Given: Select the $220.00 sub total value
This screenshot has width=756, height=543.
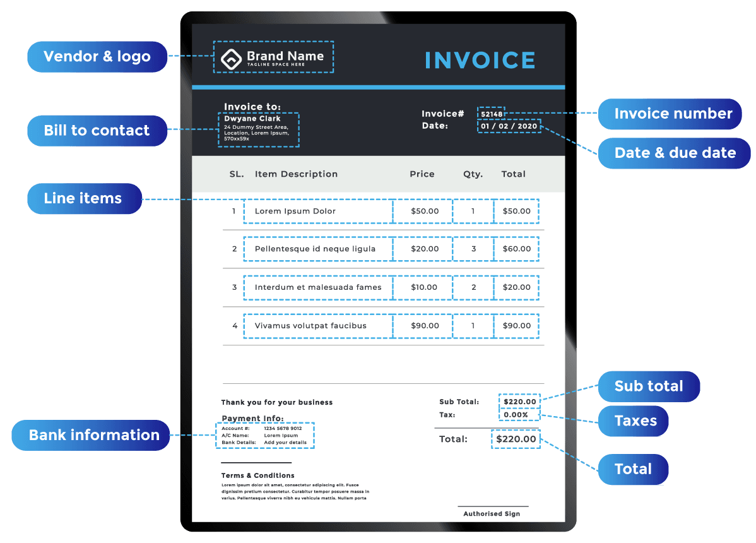Looking at the screenshot, I should click(x=519, y=401).
